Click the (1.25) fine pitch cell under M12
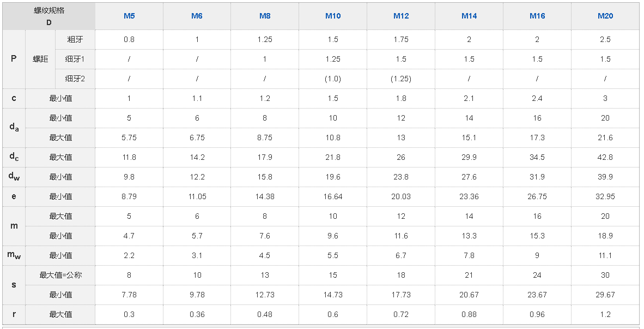 tap(401, 79)
